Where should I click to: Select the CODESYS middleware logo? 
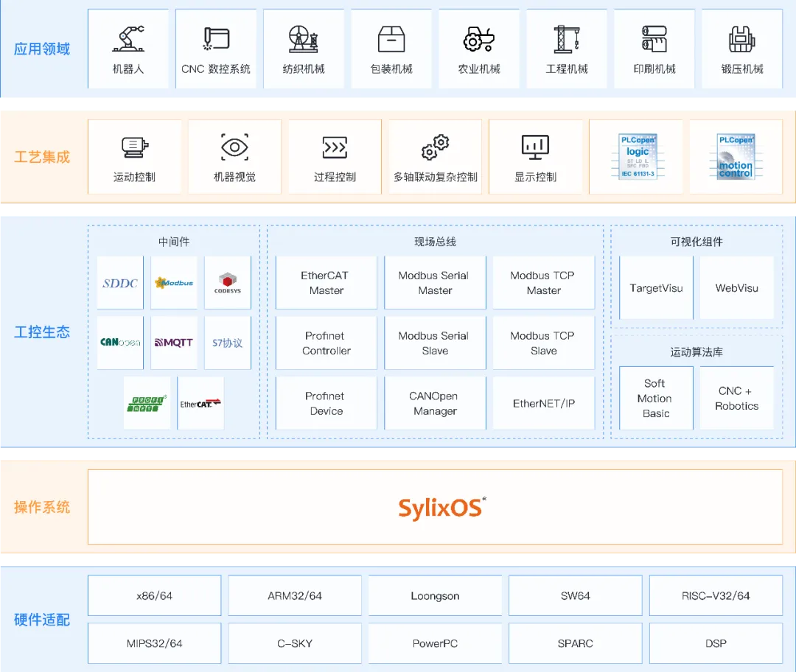click(228, 283)
